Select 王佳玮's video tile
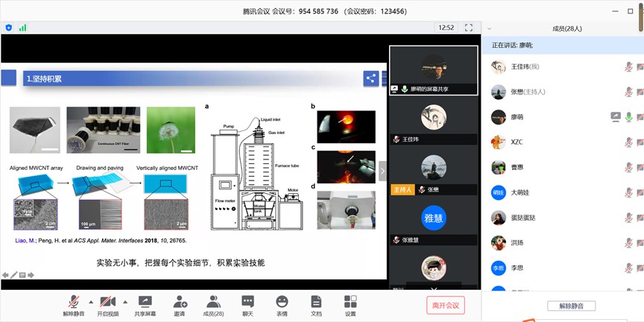Viewport: 644px width, 322px height. coord(434,121)
